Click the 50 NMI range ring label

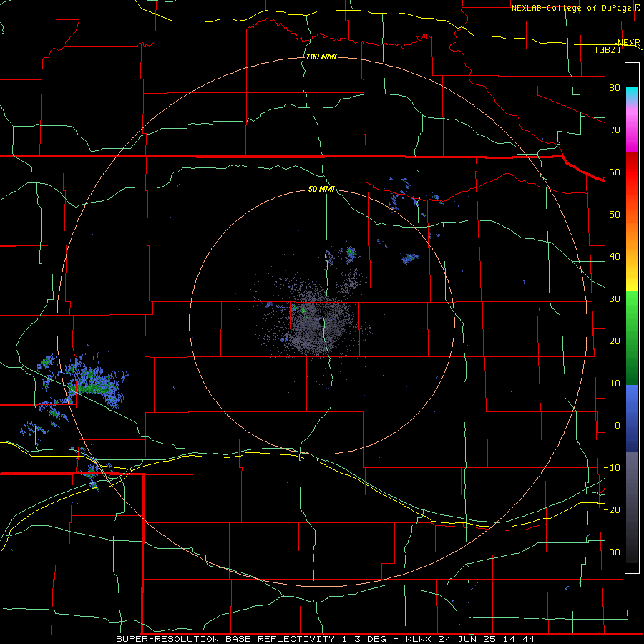[321, 189]
